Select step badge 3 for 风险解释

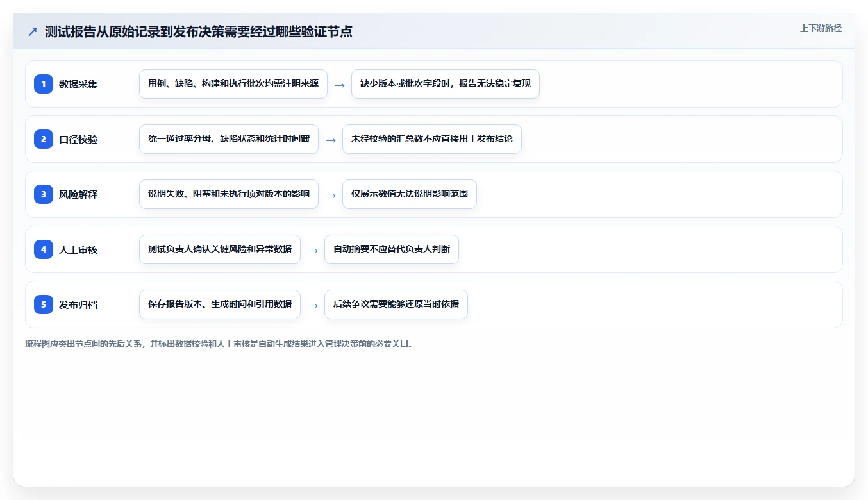coord(44,194)
